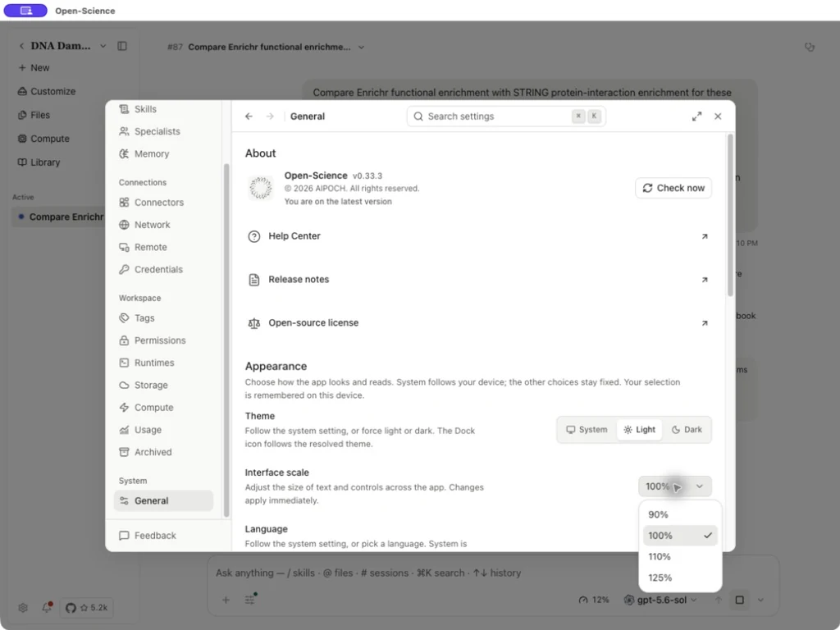Open the Help Center link
Screen dimensions: 840x630
[x=478, y=236]
